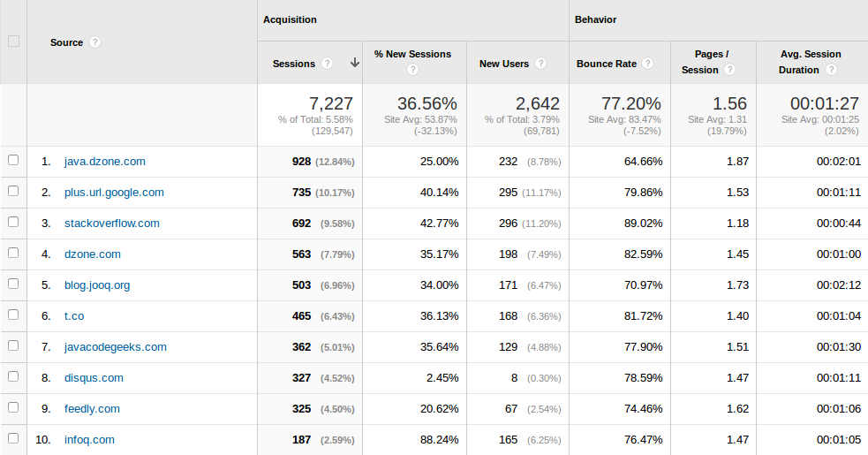Open help icon beside Bounce Rate header
The image size is (868, 455).
[x=647, y=64]
